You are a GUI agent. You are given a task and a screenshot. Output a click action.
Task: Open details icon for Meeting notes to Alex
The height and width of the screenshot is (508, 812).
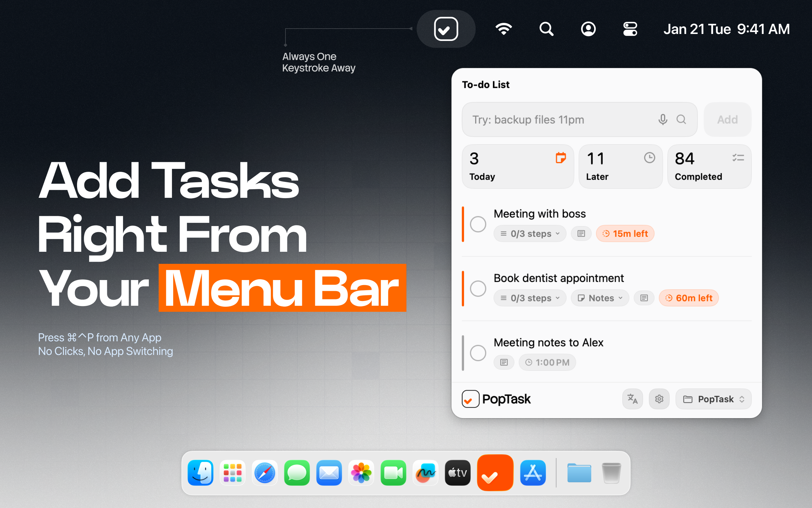pos(504,363)
